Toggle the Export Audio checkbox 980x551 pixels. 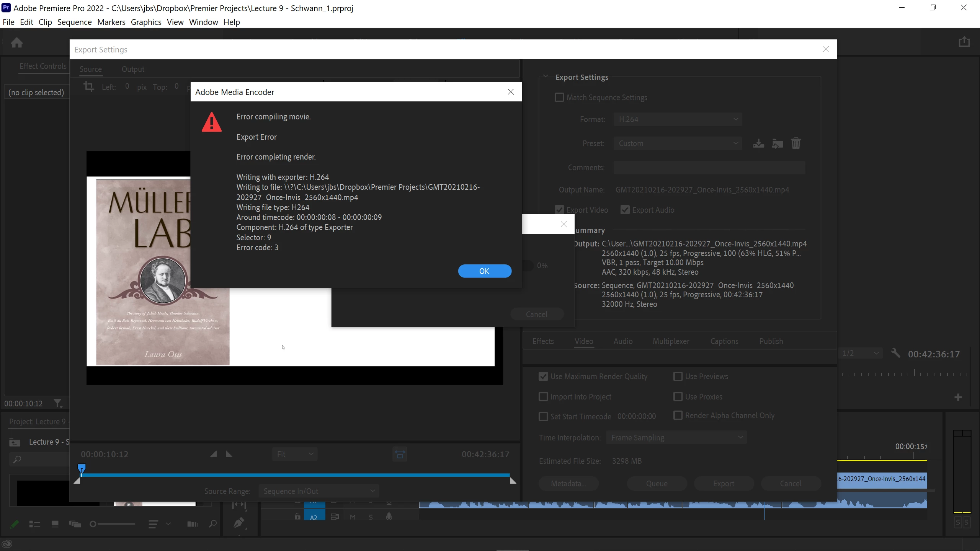tap(625, 210)
